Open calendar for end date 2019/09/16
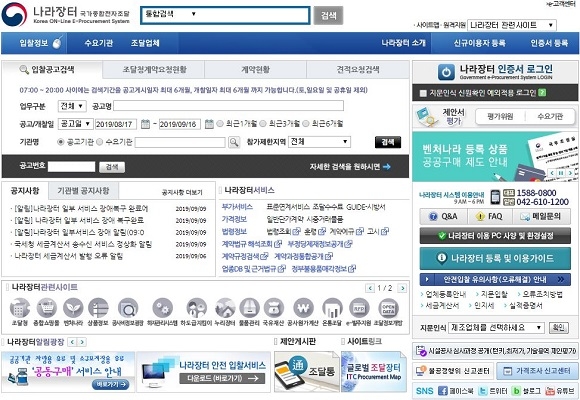 tap(209, 124)
